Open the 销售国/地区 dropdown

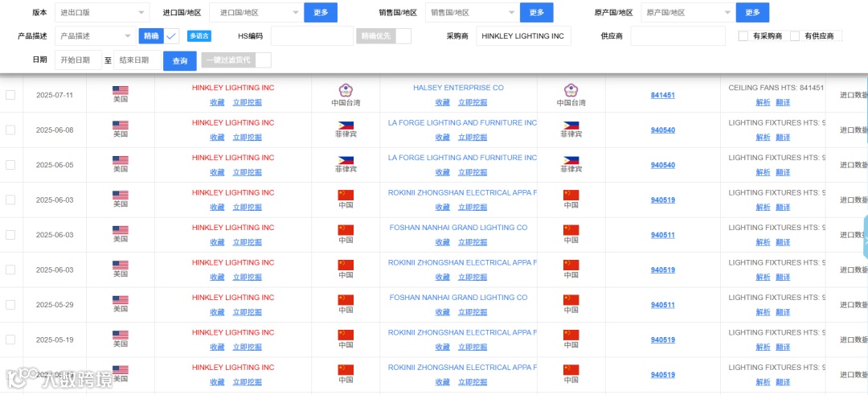tap(473, 12)
